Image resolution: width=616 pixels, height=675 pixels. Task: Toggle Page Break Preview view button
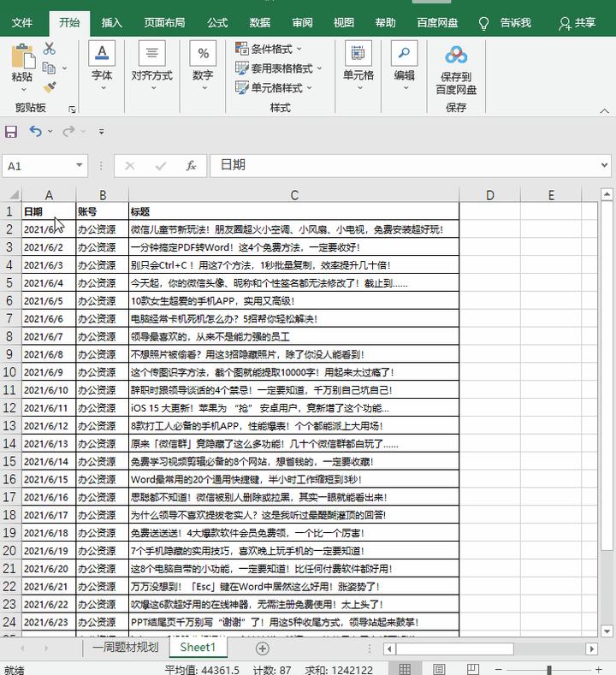471,669
